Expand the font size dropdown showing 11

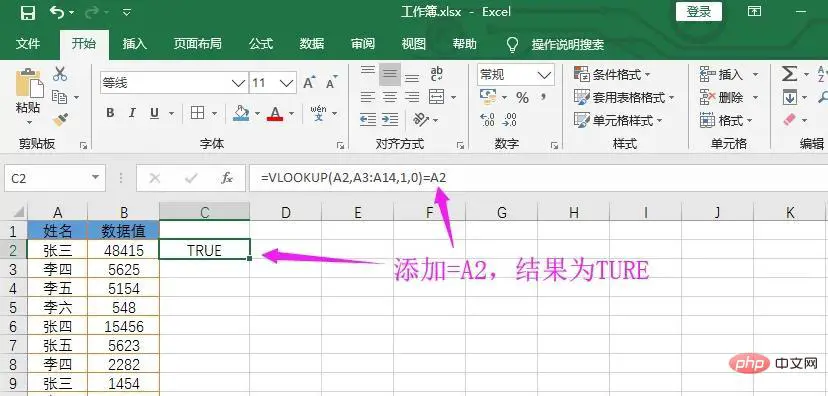click(x=272, y=83)
